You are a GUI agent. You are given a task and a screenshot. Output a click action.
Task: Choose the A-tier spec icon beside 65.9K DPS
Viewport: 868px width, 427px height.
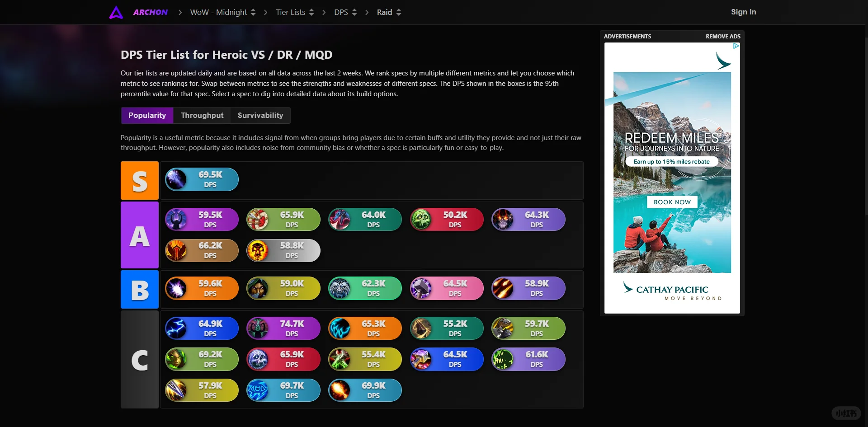258,220
